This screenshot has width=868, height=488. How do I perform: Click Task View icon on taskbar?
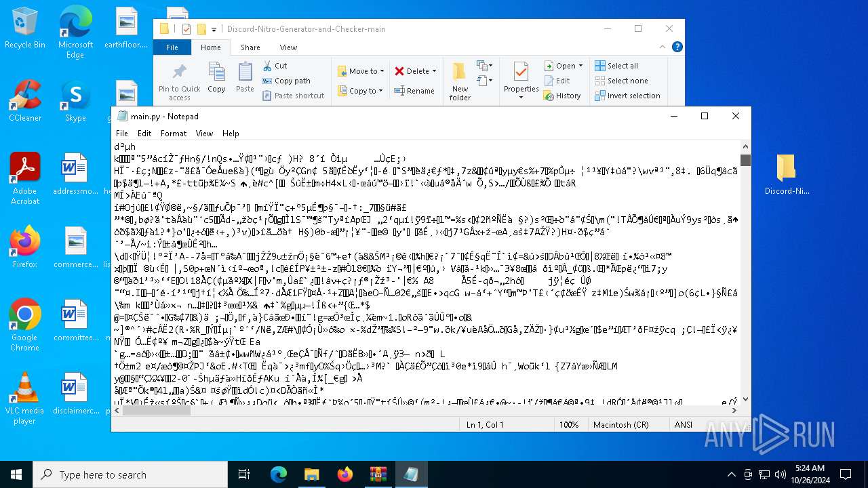pyautogui.click(x=244, y=474)
